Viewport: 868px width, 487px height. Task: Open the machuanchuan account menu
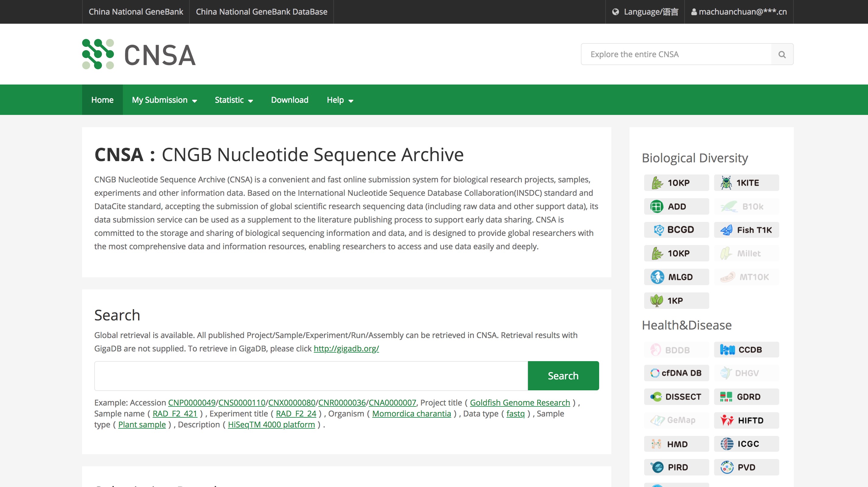[x=739, y=12]
